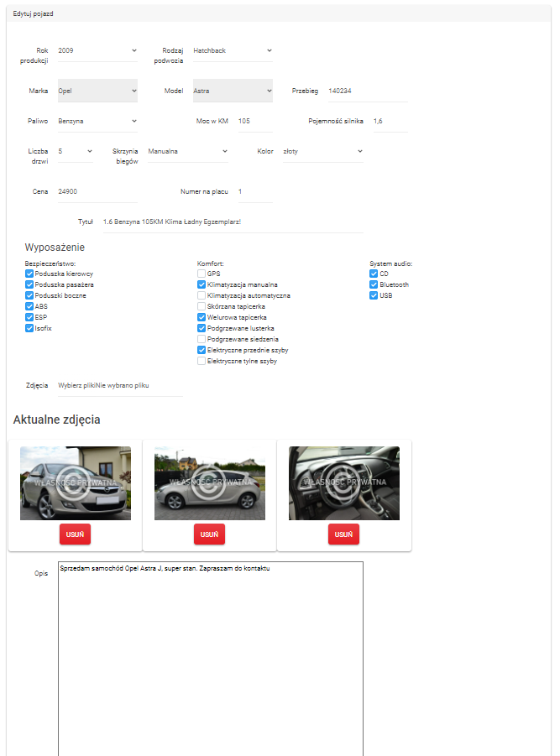
Task: Uncheck Poduszki boczne checkbox
Action: [29, 295]
